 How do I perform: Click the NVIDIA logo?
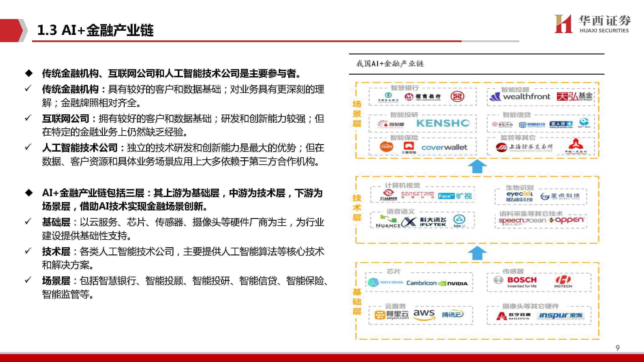[x=453, y=283]
